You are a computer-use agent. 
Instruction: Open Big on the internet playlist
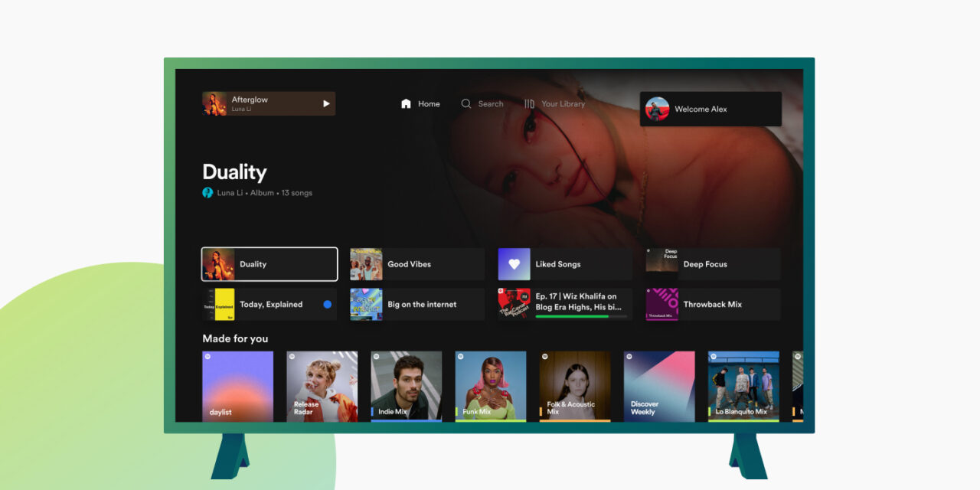(x=417, y=305)
